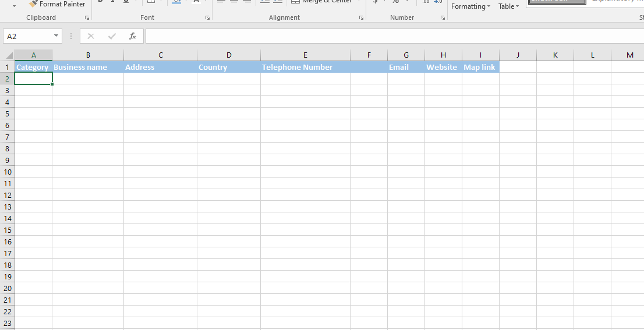Click inside the formula bar input
The width and height of the screenshot is (644, 330).
pyautogui.click(x=390, y=36)
